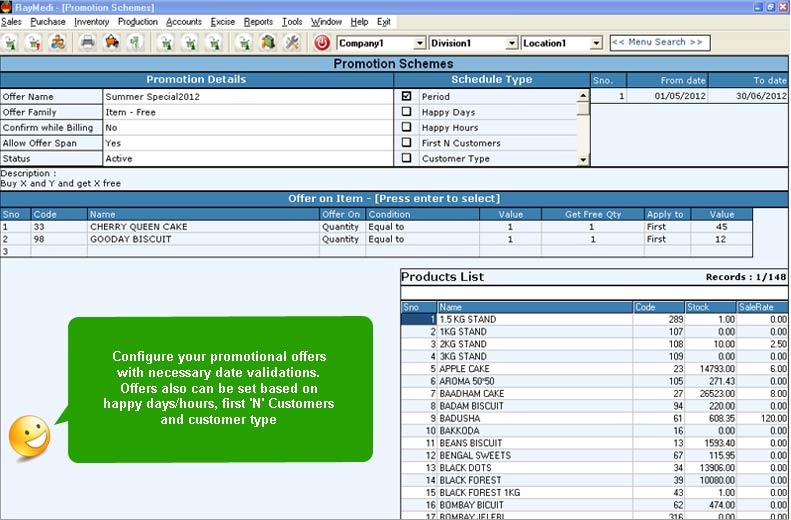Open the Tools menu
Viewport: 791px width, 520px height.
click(292, 22)
